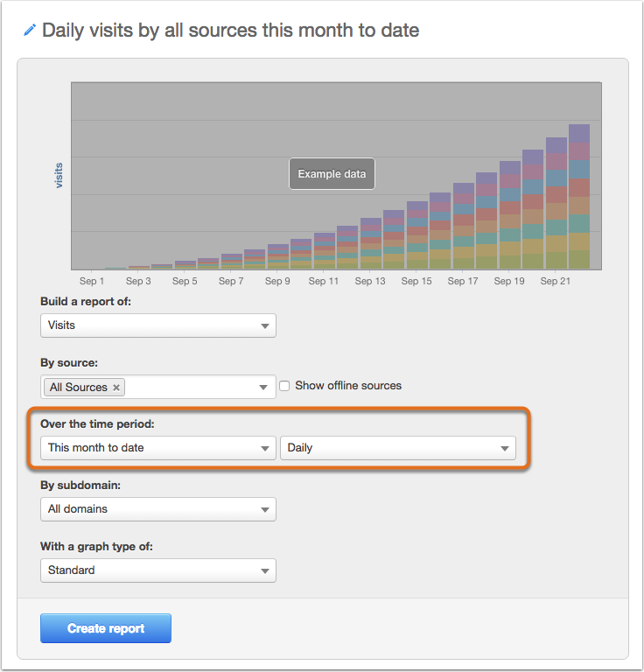The height and width of the screenshot is (672, 644).
Task: Click the pencil edit icon beside the title
Action: [30, 30]
